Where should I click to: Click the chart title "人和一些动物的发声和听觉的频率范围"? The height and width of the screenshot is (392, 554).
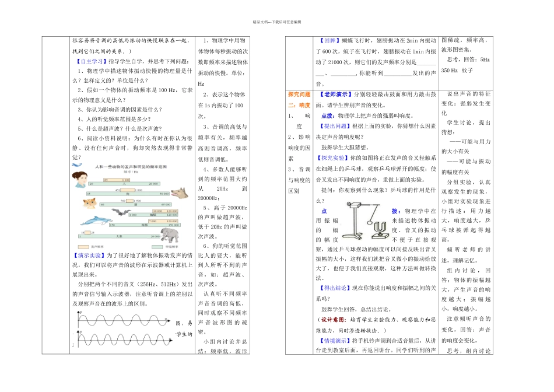click(131, 167)
